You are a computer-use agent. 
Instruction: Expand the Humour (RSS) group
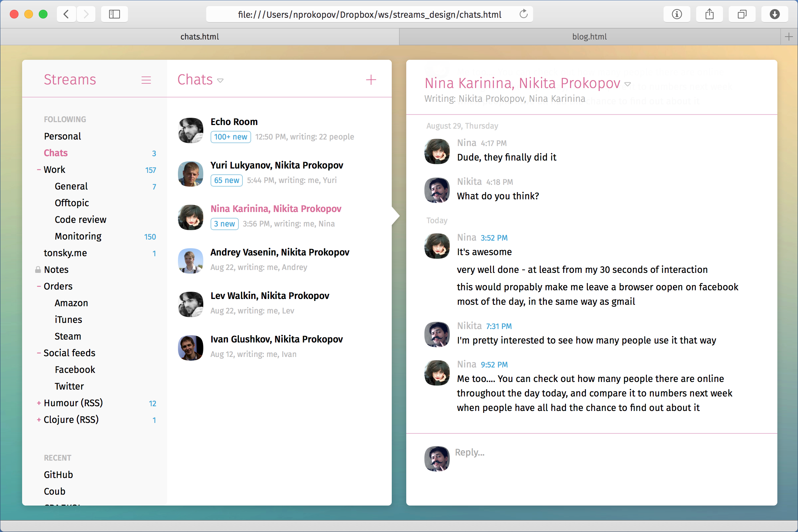[x=39, y=403]
